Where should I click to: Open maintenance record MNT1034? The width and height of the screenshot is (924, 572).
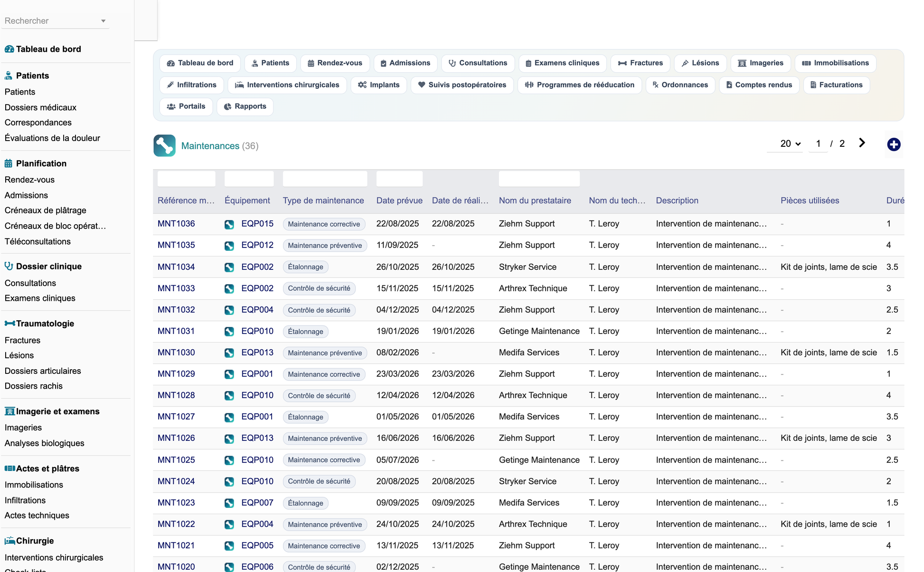(x=176, y=267)
